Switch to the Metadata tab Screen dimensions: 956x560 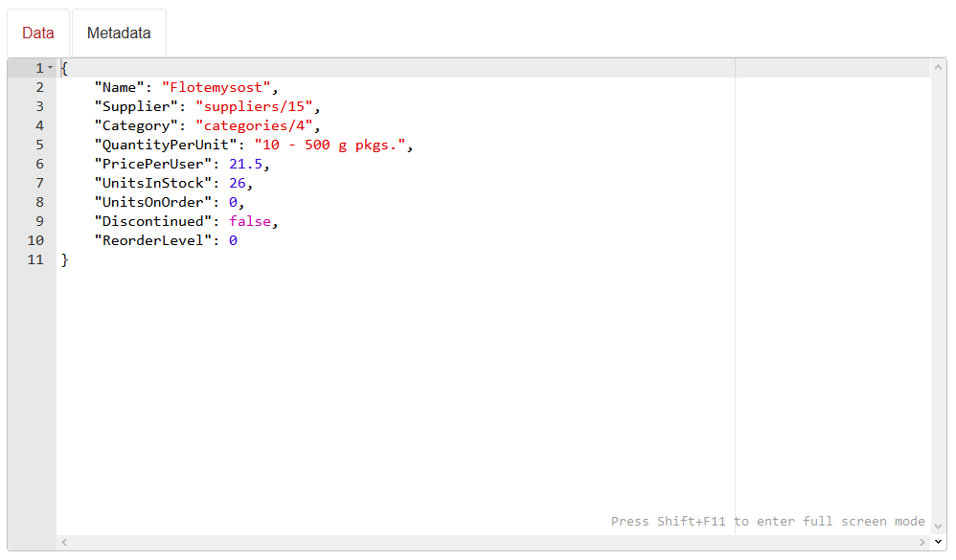click(x=119, y=33)
